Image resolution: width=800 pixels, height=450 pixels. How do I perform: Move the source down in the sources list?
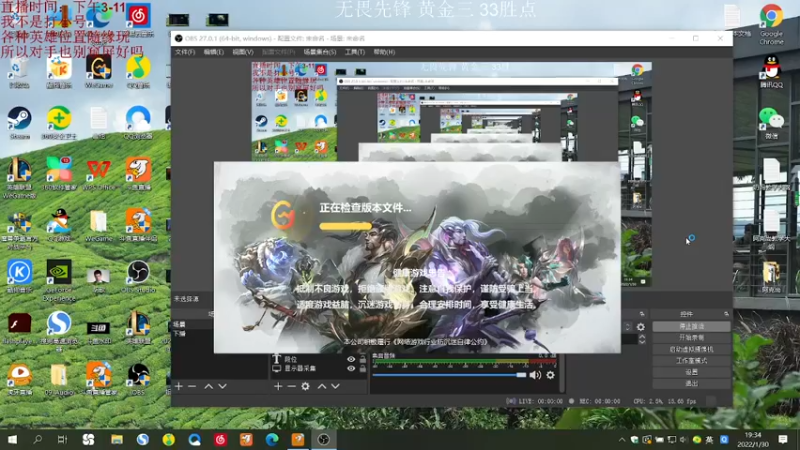click(335, 386)
